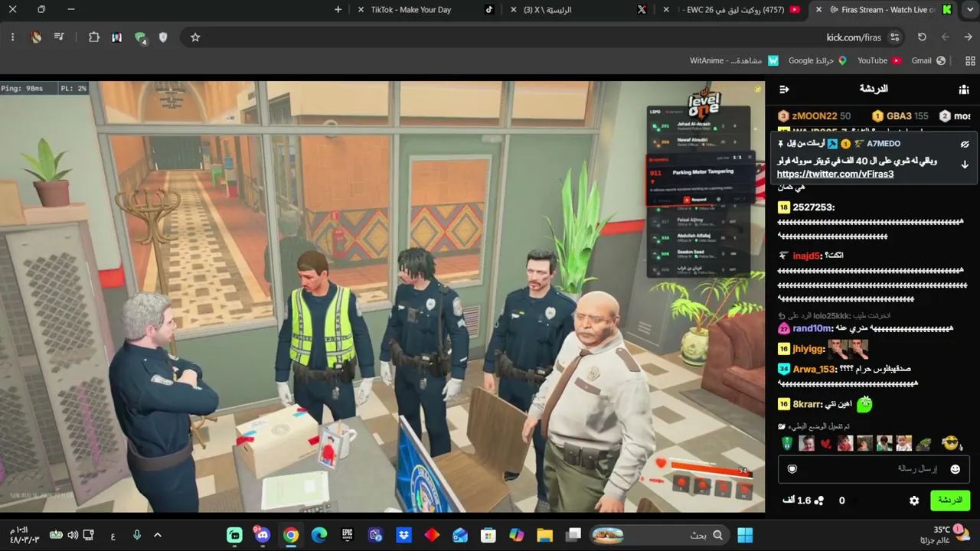
Task: Hide the pinned message from A7MEDO
Action: [965, 144]
